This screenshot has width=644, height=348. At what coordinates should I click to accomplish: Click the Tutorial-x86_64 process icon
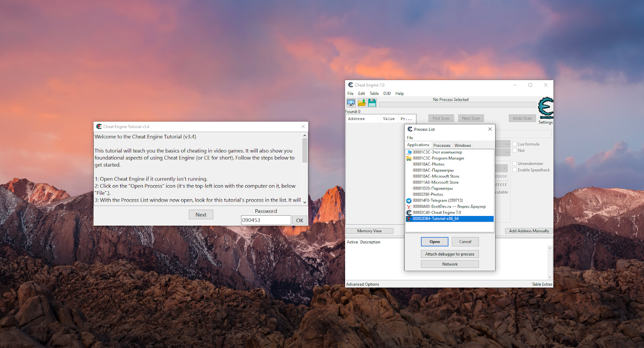[x=409, y=219]
